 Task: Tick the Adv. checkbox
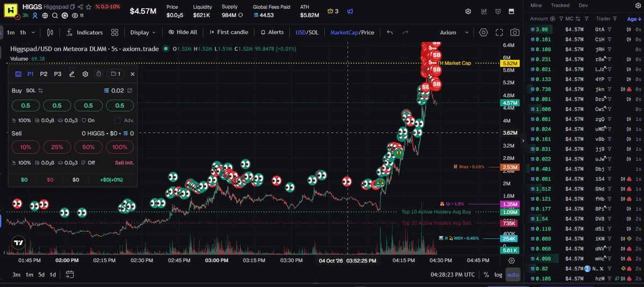point(117,121)
